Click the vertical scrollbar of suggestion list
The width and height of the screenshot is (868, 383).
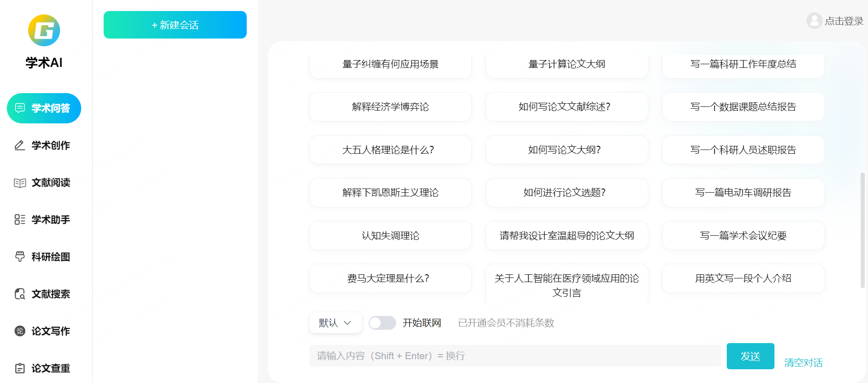coord(862,229)
